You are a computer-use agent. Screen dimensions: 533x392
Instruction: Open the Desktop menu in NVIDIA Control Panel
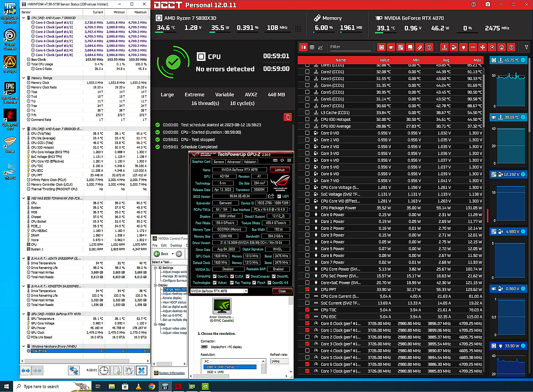coord(176,245)
